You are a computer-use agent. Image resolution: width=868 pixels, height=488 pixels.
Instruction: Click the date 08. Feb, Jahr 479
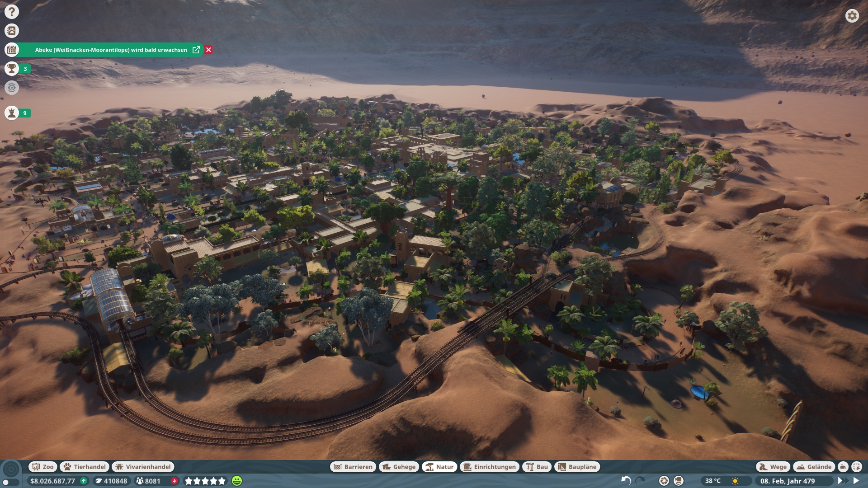point(788,481)
